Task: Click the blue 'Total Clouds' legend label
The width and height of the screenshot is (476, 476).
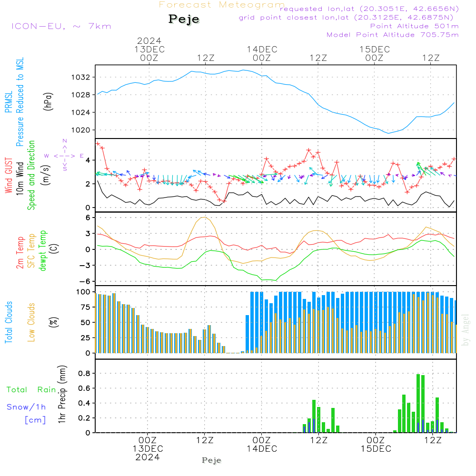Action: [9, 322]
